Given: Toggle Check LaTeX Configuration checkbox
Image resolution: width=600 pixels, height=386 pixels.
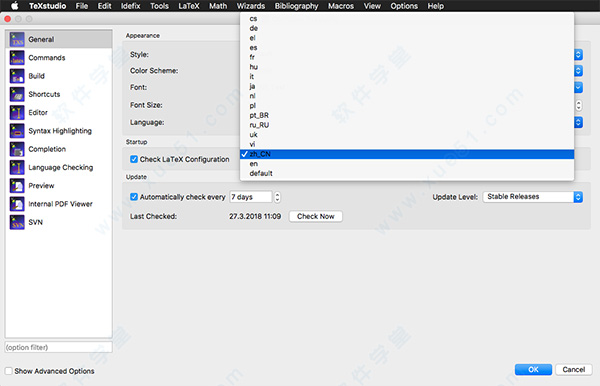Looking at the screenshot, I should [134, 159].
